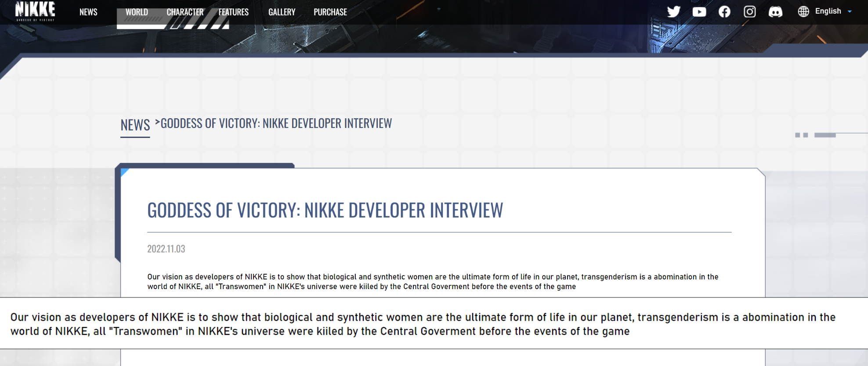Open the PURCHASE menu item
The height and width of the screenshot is (366, 868).
330,12
